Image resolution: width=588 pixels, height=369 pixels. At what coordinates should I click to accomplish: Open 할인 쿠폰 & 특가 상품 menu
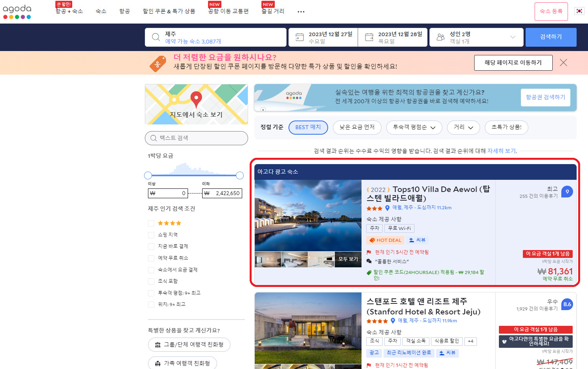pos(169,11)
